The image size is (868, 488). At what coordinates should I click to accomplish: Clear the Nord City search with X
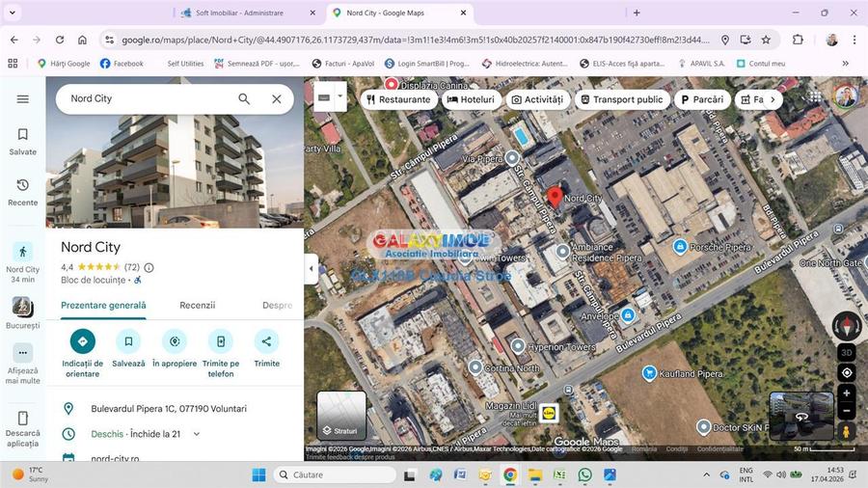(x=277, y=99)
